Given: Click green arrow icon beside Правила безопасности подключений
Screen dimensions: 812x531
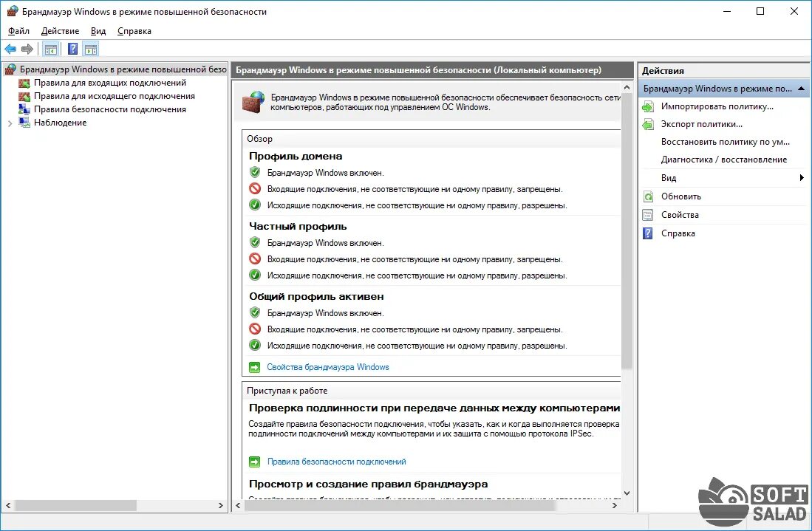Looking at the screenshot, I should pos(254,462).
